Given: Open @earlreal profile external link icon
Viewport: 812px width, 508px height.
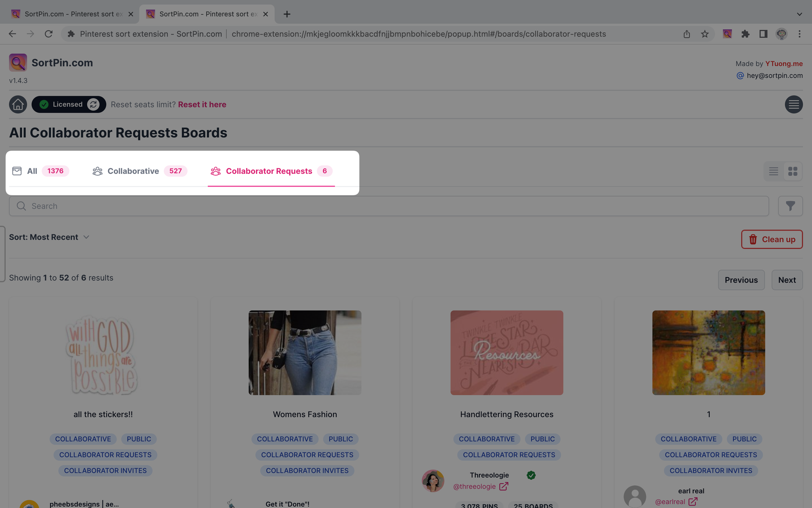Looking at the screenshot, I should tap(693, 502).
